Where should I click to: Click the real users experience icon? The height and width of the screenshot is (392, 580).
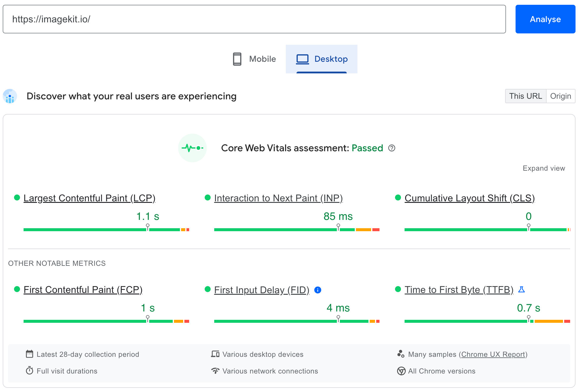(x=10, y=96)
